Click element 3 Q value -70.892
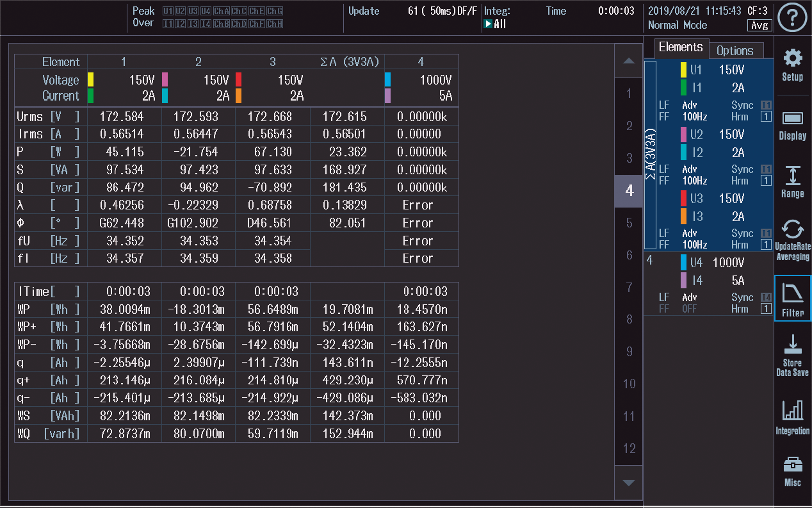Image resolution: width=812 pixels, height=508 pixels. click(269, 188)
